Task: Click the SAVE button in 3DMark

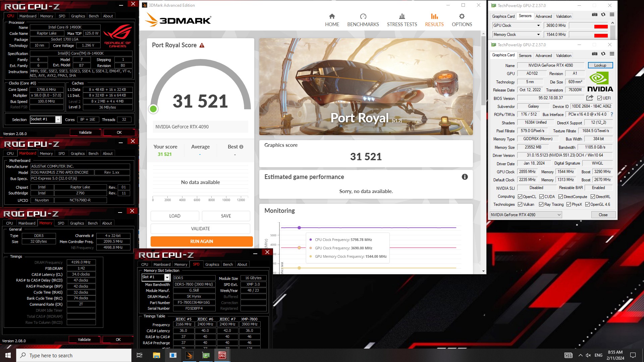Action: 226,216
